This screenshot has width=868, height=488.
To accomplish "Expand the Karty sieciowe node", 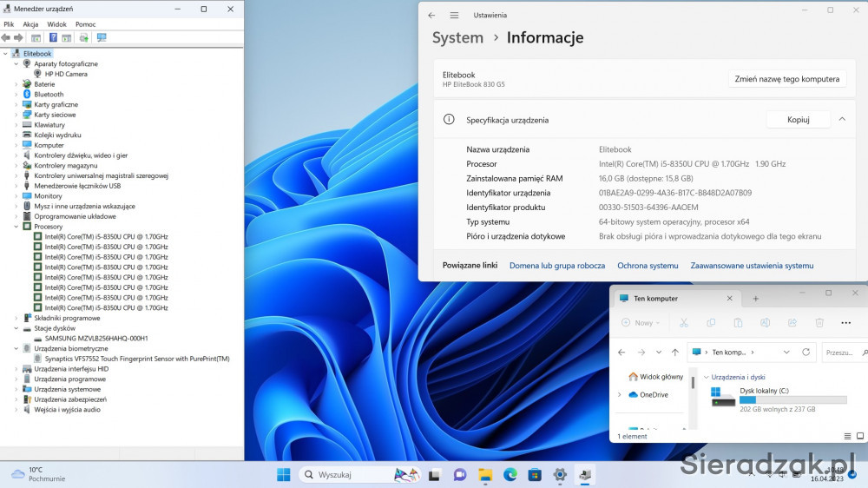I will click(16, 115).
